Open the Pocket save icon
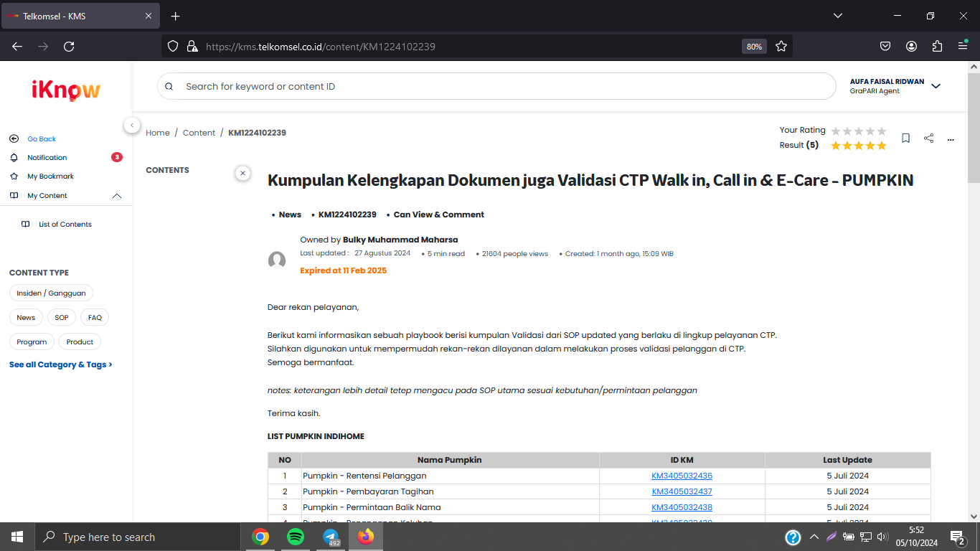 [885, 46]
